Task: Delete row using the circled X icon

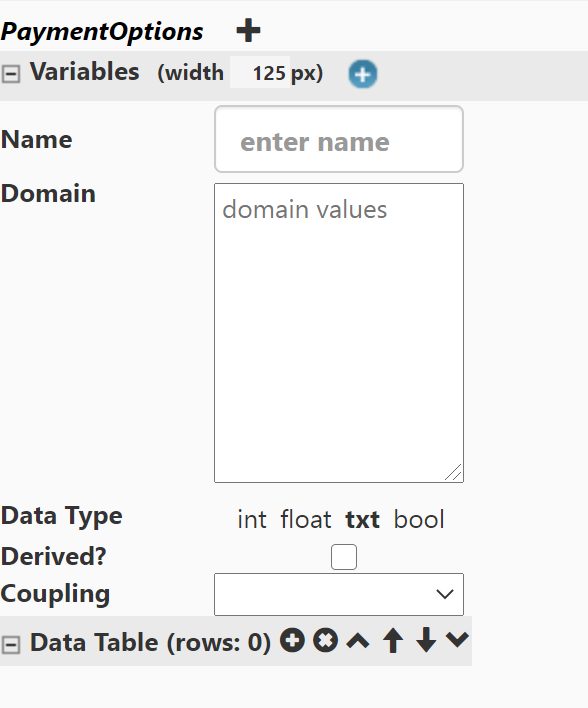Action: 326,640
